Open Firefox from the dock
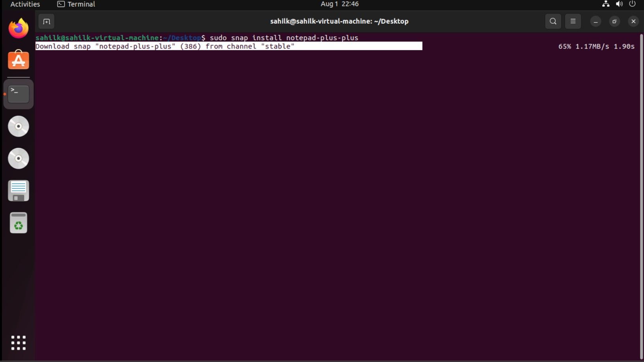 pyautogui.click(x=19, y=28)
